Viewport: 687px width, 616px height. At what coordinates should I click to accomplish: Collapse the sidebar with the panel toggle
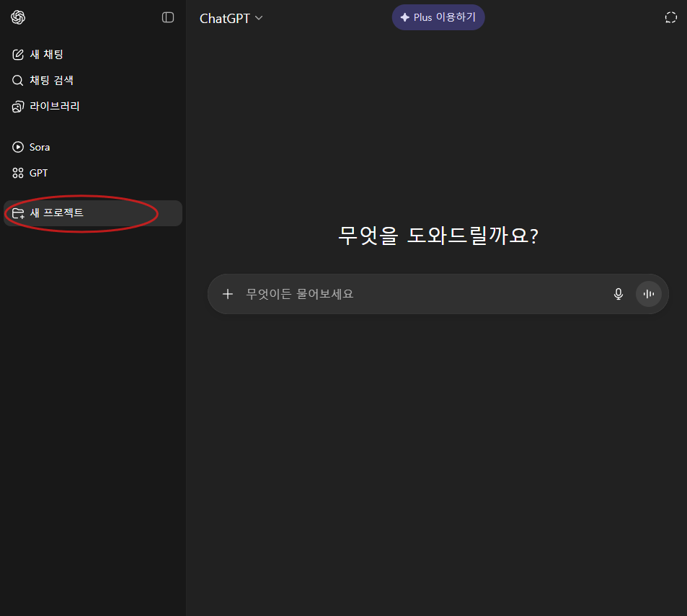click(168, 17)
